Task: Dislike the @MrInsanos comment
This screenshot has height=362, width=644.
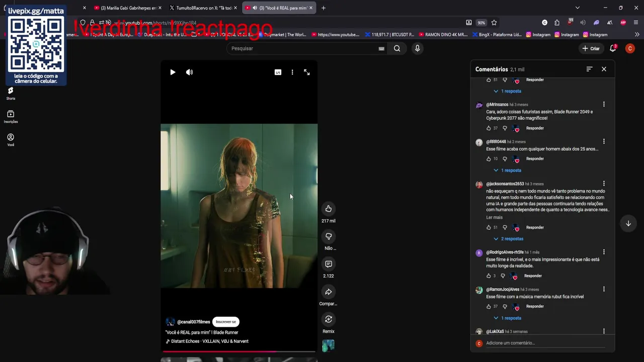Action: 505,128
